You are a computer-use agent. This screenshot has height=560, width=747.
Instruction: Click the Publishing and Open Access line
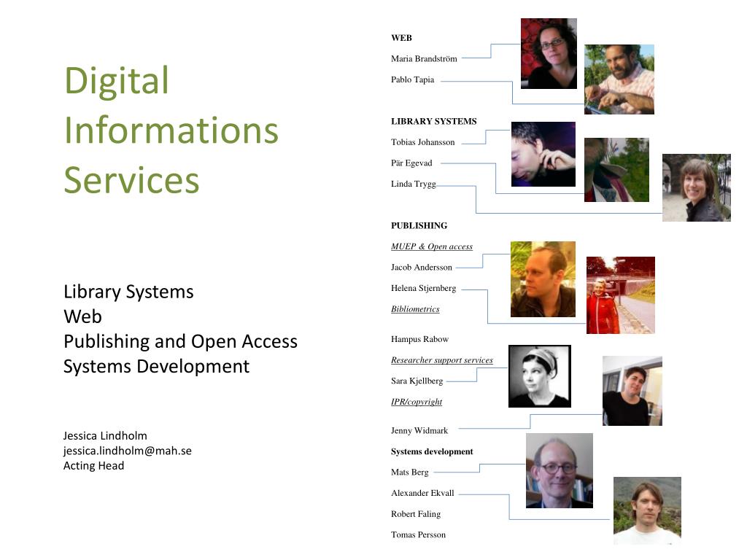[x=180, y=342]
